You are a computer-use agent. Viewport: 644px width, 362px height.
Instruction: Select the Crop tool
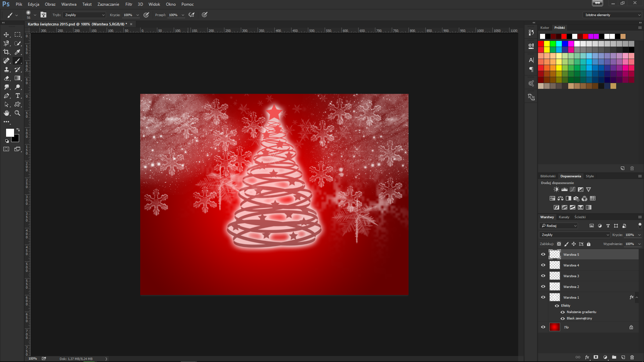pos(6,52)
